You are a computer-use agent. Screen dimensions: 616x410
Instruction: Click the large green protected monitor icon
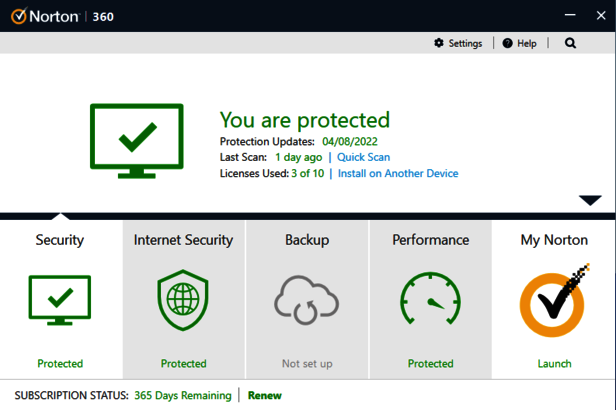click(x=137, y=140)
